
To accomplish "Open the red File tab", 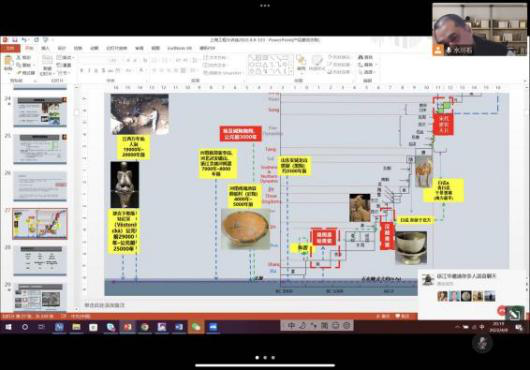I will click(x=10, y=48).
